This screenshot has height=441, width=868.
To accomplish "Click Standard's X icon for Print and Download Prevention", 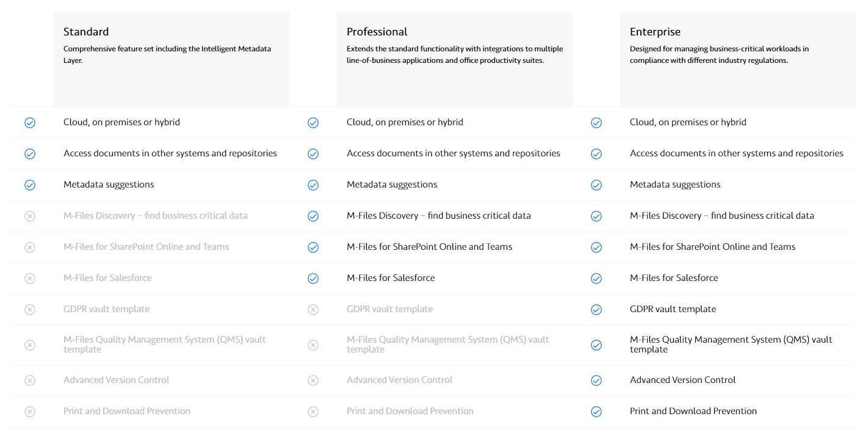I will (x=30, y=412).
